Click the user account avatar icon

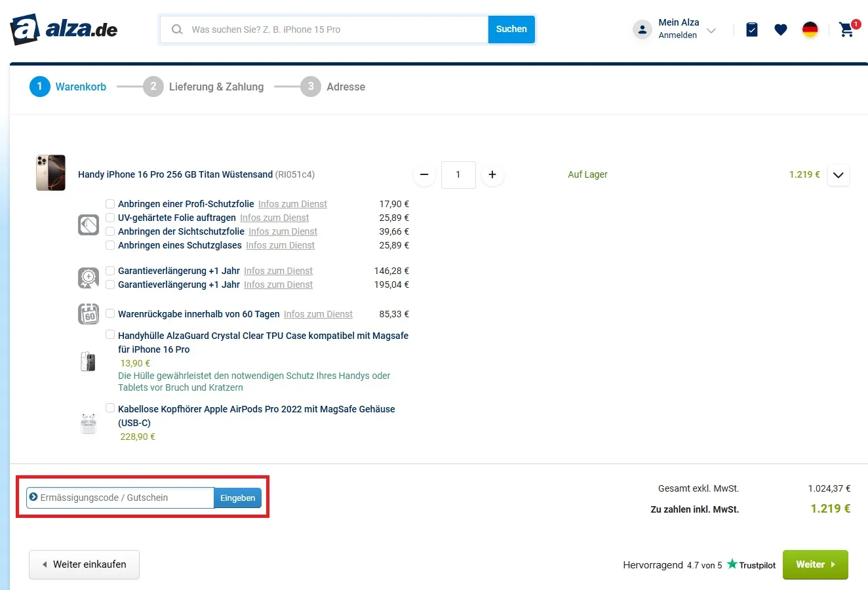coord(642,29)
